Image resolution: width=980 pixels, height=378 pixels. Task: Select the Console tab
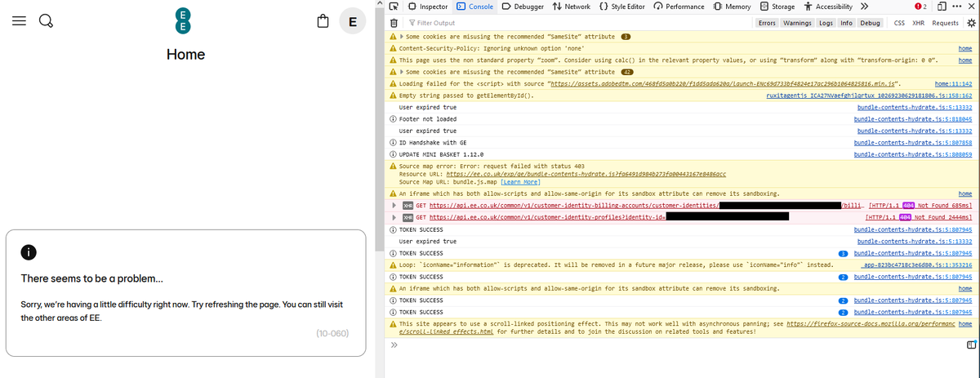click(474, 7)
